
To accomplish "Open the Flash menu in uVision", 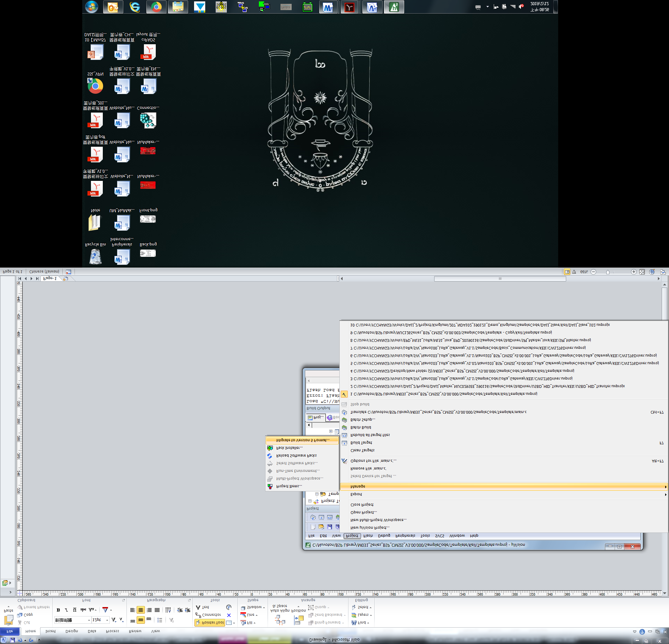I will coord(368,536).
